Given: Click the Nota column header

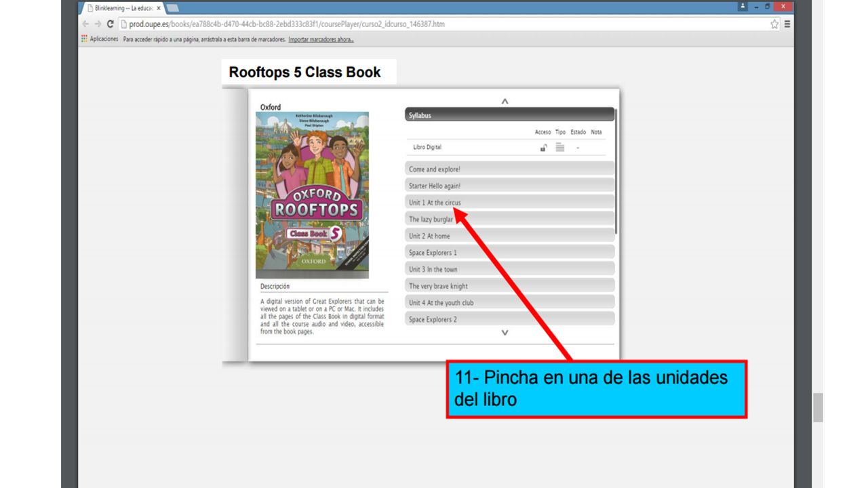Looking at the screenshot, I should (596, 132).
